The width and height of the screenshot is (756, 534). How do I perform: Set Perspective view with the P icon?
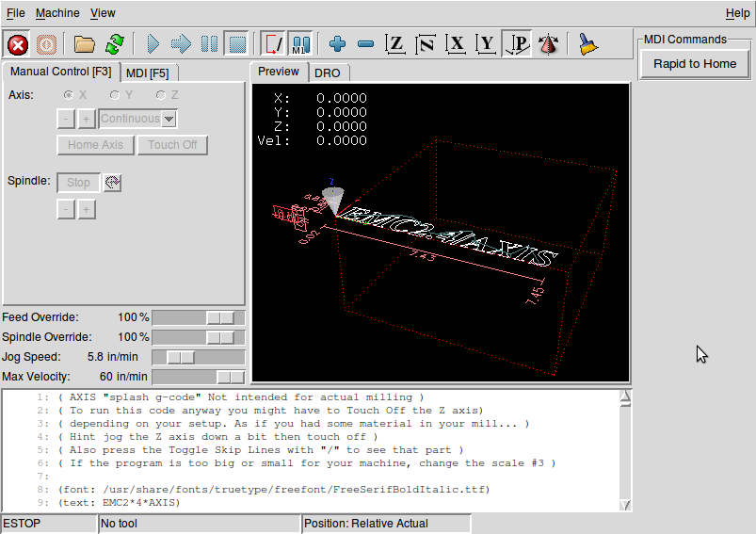click(517, 44)
